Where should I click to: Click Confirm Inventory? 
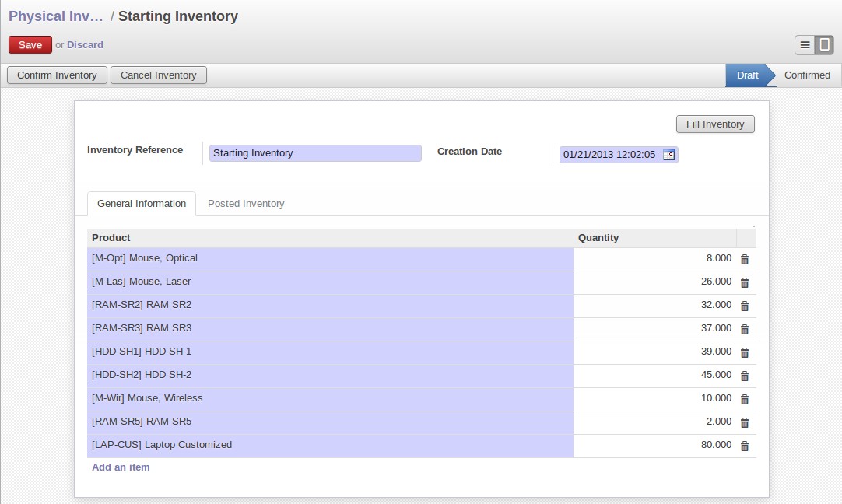[57, 75]
